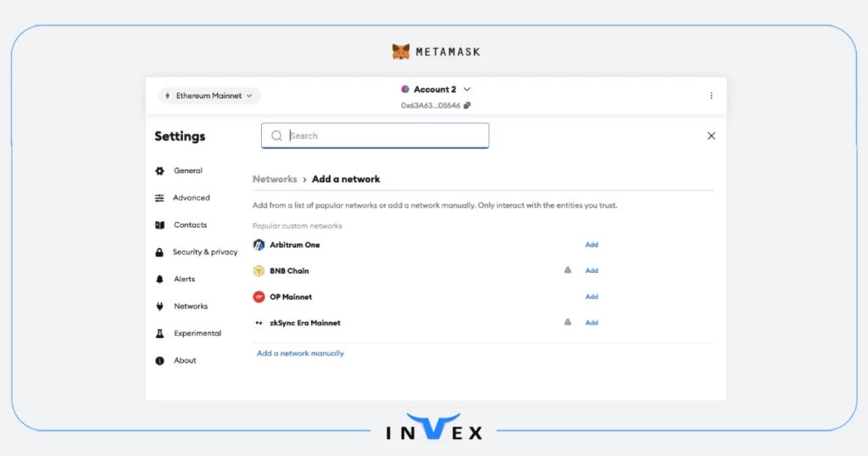
Task: Open Contacts settings
Action: [x=191, y=225]
